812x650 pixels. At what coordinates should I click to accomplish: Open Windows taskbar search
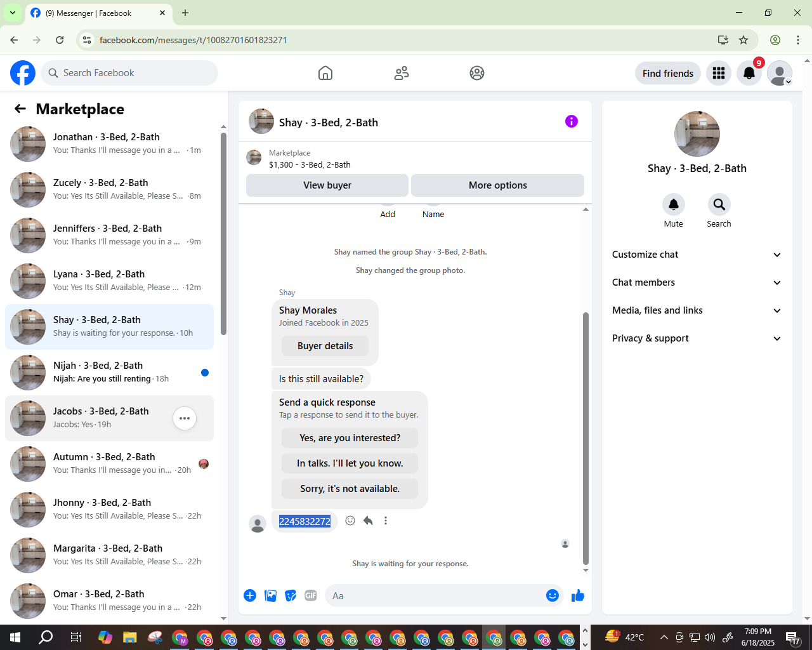tap(46, 637)
